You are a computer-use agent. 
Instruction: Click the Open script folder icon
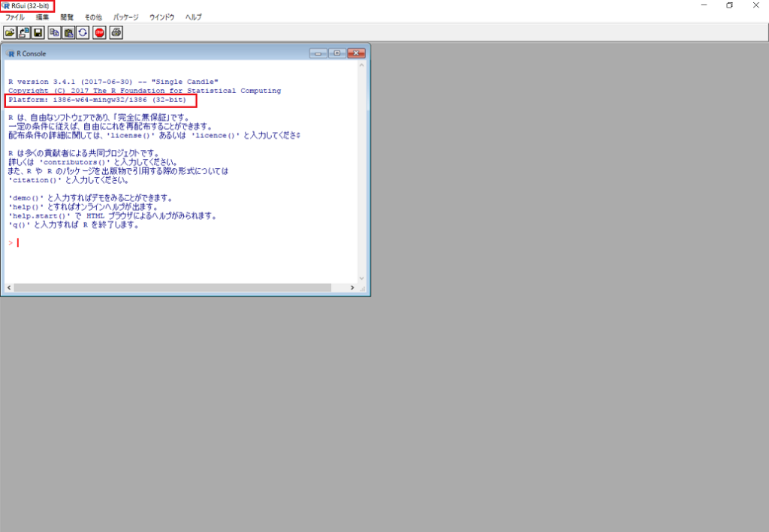coord(10,32)
